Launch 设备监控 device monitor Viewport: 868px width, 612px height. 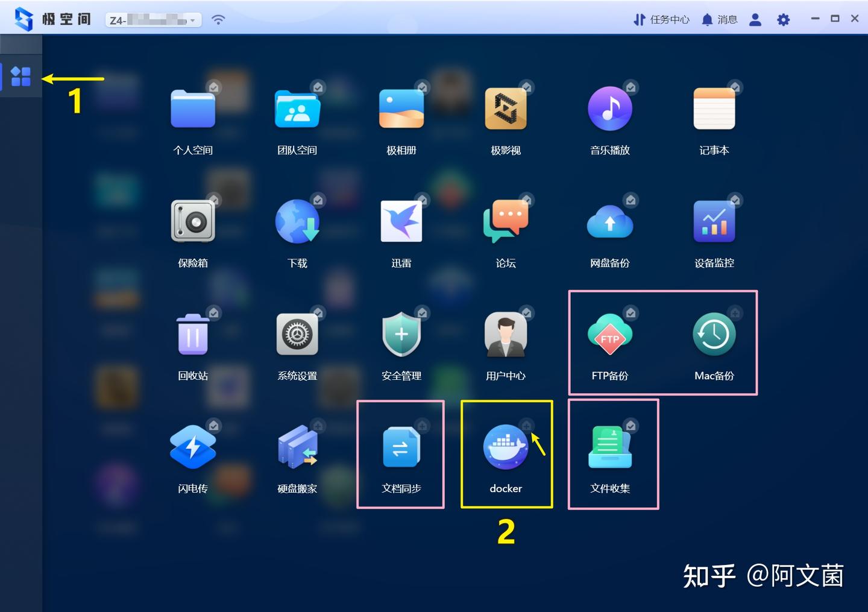714,221
